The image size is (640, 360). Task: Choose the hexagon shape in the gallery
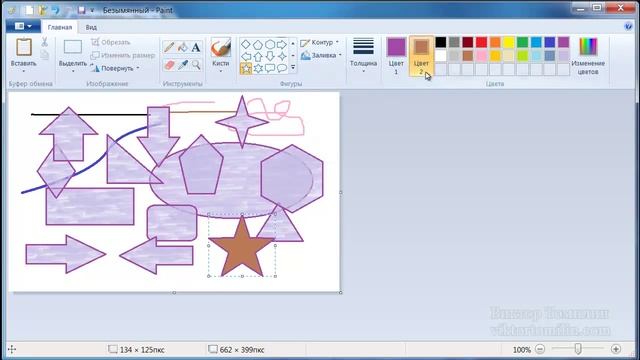270,44
